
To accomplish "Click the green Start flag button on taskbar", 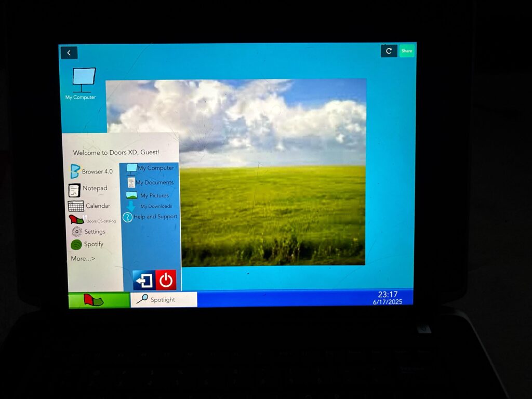I will tap(99, 300).
